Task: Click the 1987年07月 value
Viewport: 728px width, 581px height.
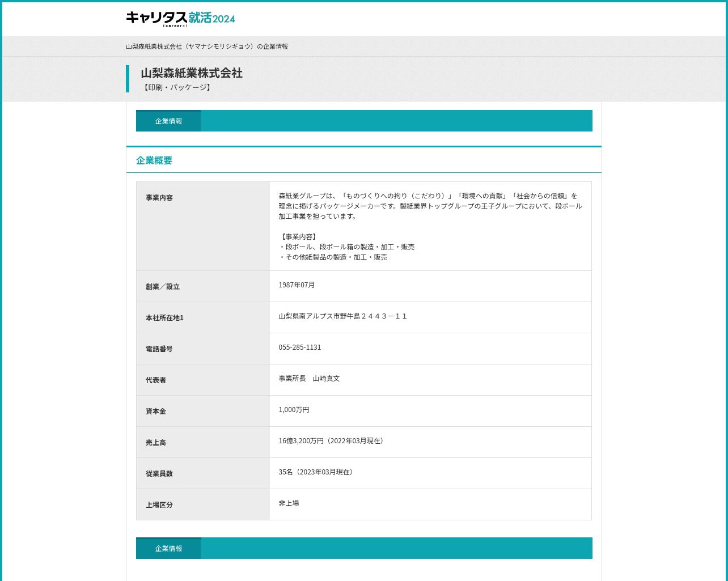Action: (x=297, y=285)
